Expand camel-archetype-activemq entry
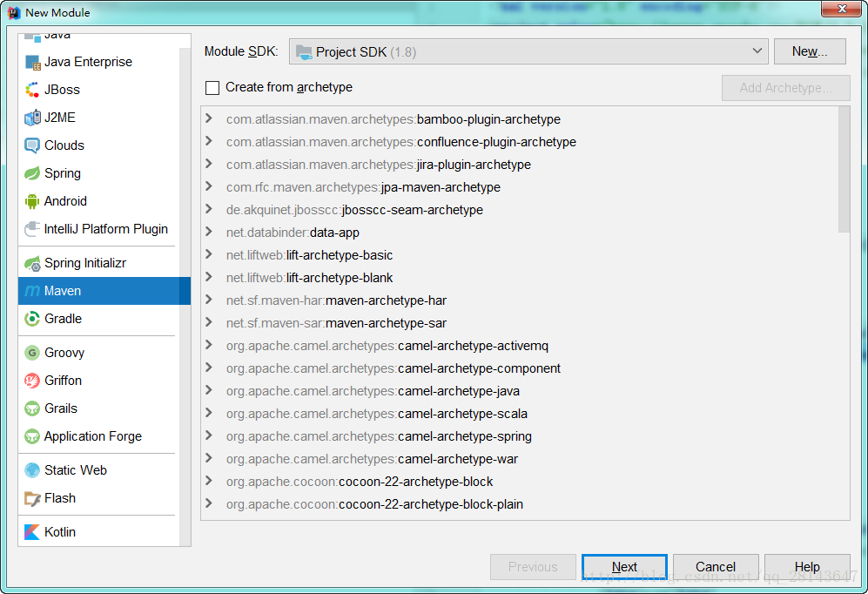 209,345
